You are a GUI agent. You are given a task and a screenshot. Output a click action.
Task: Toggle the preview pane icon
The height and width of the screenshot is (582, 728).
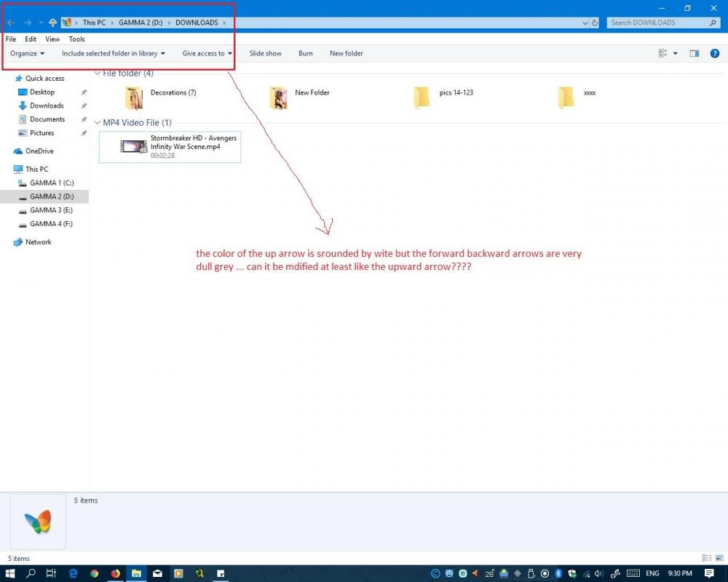694,53
